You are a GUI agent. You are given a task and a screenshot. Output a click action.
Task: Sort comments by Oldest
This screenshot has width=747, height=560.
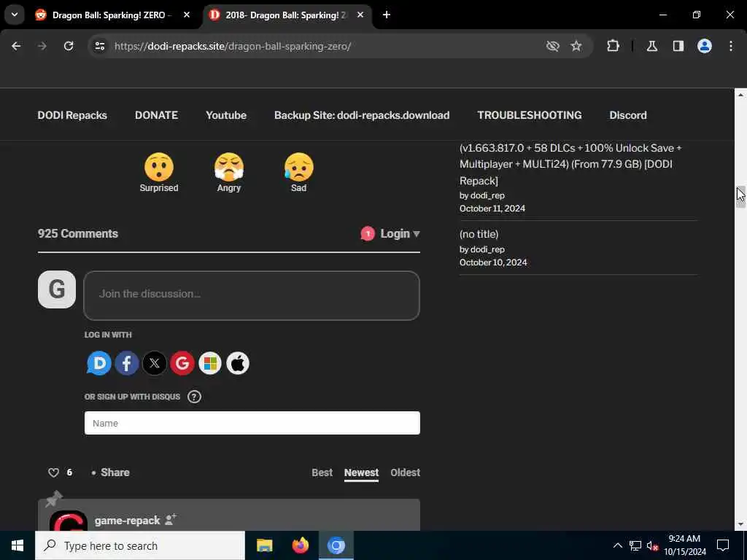pos(406,472)
